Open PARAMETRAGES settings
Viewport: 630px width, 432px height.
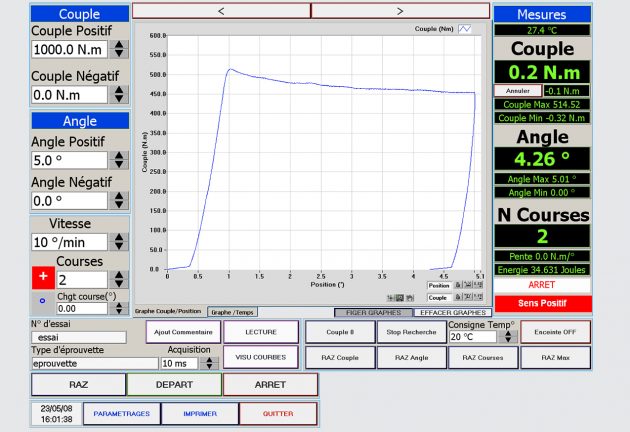pos(122,414)
